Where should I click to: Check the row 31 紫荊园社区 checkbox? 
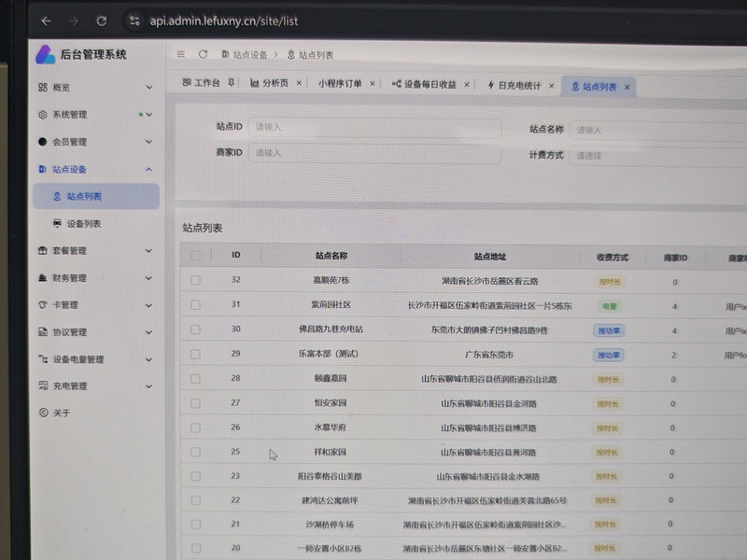195,304
